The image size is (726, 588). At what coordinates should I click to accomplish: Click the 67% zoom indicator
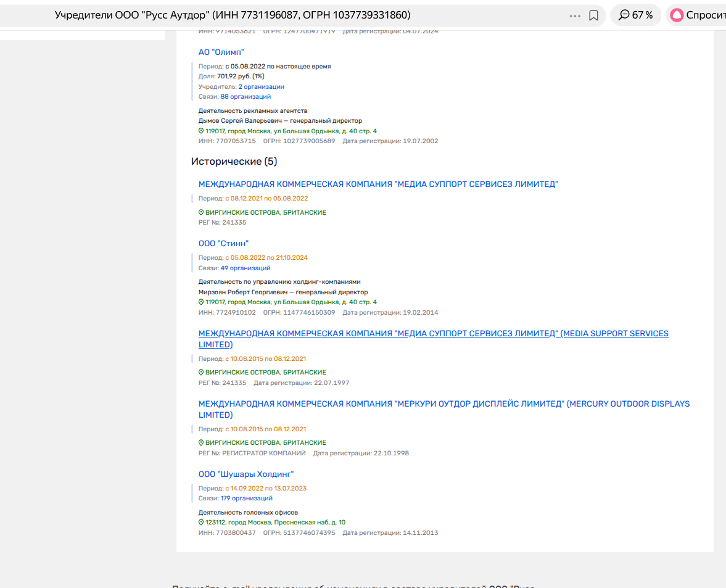click(635, 15)
